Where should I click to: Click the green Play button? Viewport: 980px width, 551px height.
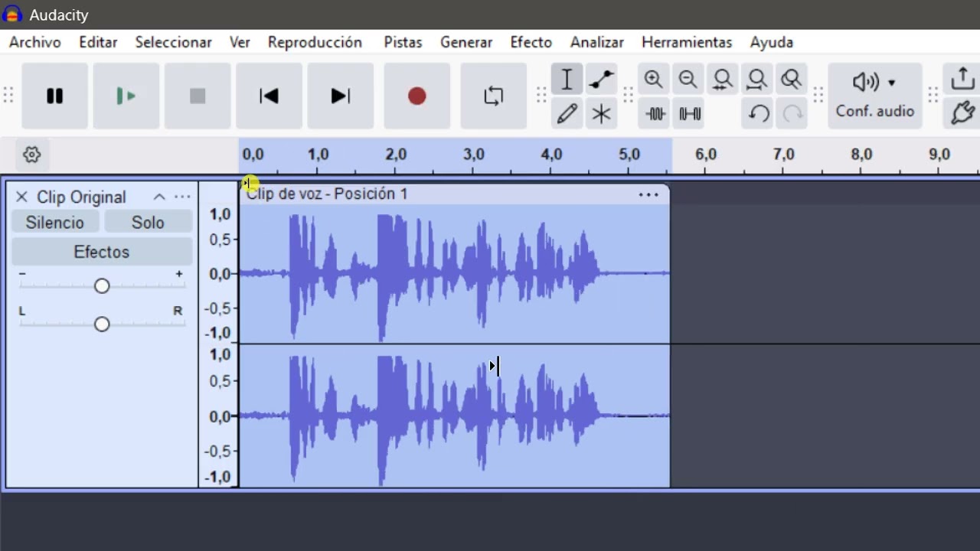click(x=126, y=96)
